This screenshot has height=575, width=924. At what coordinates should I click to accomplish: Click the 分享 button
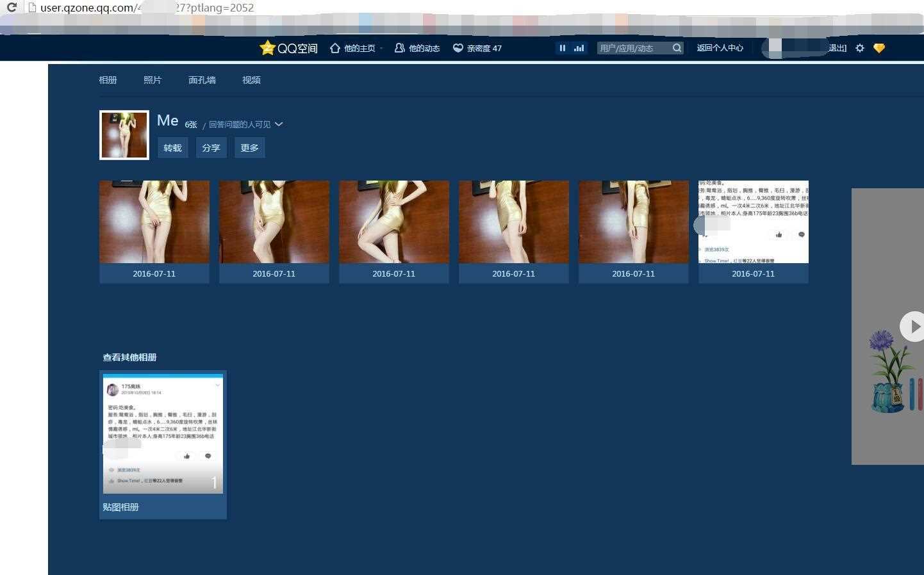211,148
